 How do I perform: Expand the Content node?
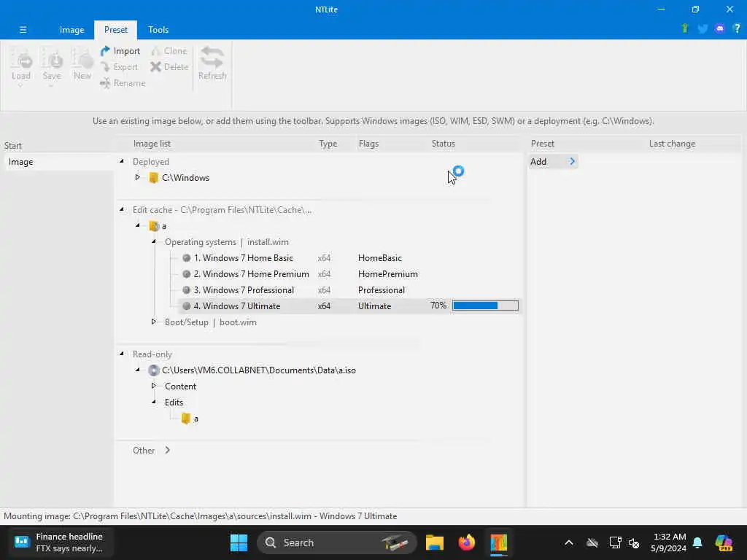click(x=154, y=386)
